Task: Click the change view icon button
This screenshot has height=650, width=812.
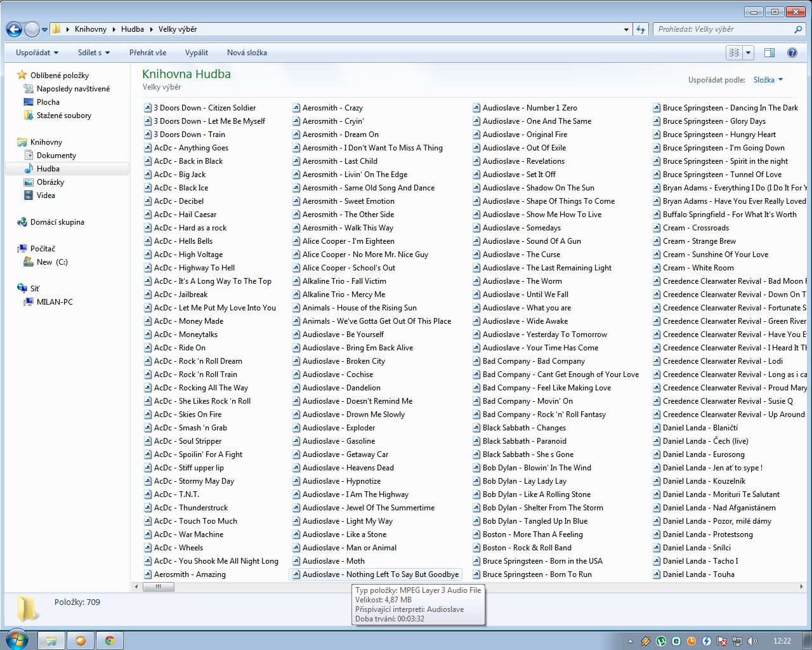Action: click(x=735, y=53)
